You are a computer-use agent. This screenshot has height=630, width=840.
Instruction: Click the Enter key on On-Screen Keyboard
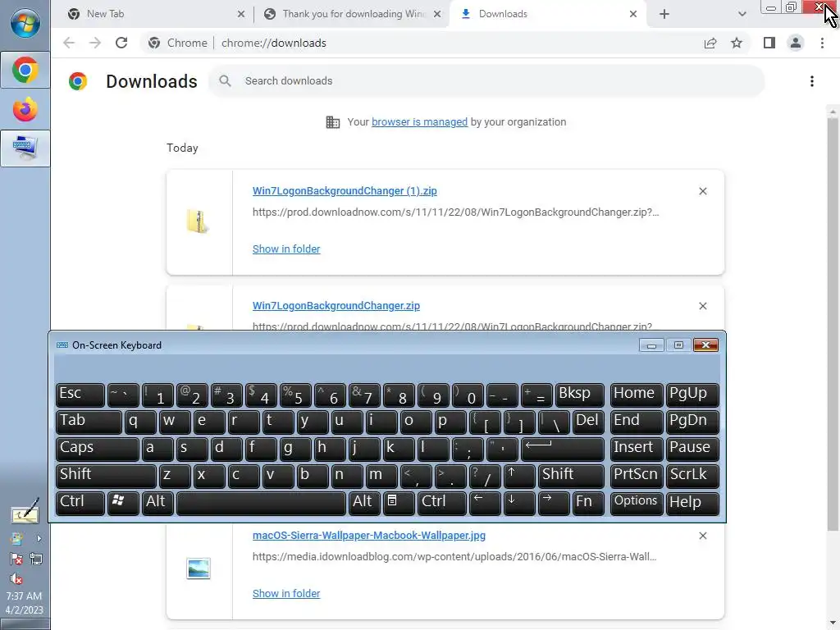click(x=563, y=449)
